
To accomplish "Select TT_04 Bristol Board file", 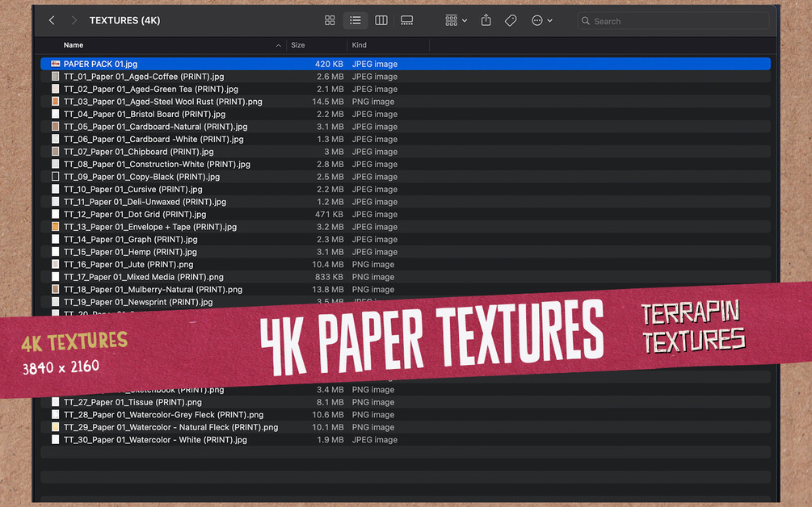I will pos(406,114).
